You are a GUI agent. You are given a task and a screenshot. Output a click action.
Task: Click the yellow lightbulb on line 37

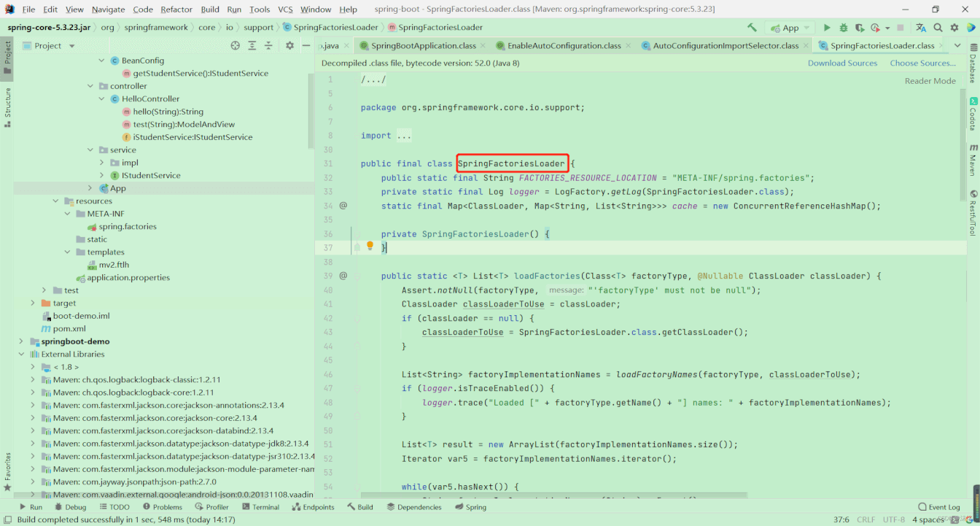370,247
